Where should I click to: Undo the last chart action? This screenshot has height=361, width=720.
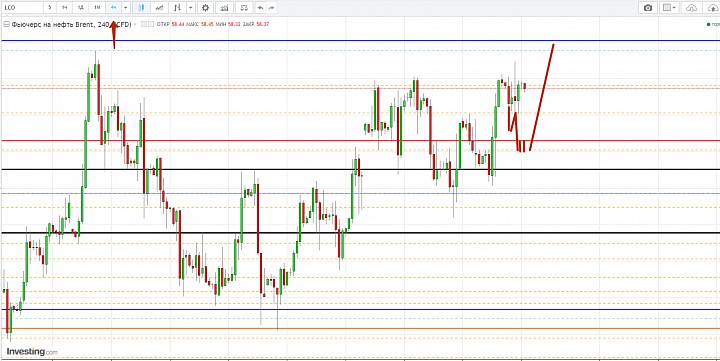click(260, 8)
